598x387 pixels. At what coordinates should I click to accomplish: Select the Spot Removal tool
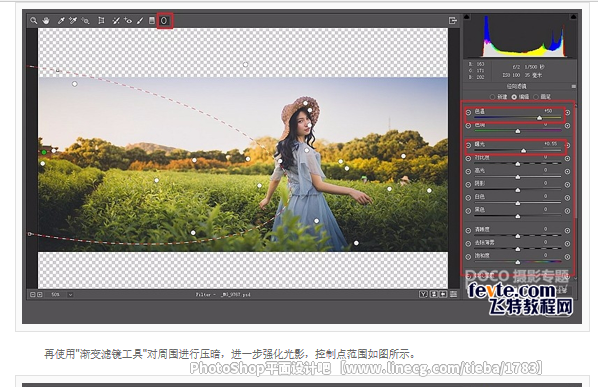coord(116,21)
